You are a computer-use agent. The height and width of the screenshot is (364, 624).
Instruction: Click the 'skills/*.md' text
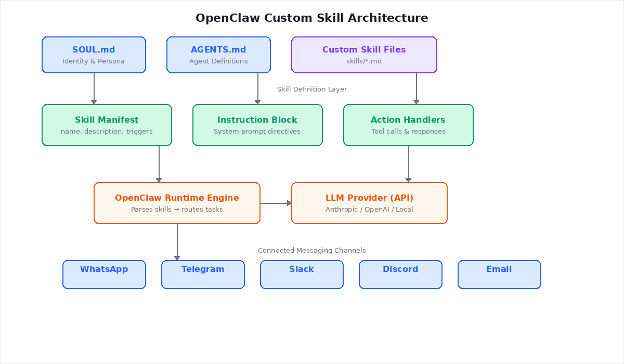click(364, 61)
